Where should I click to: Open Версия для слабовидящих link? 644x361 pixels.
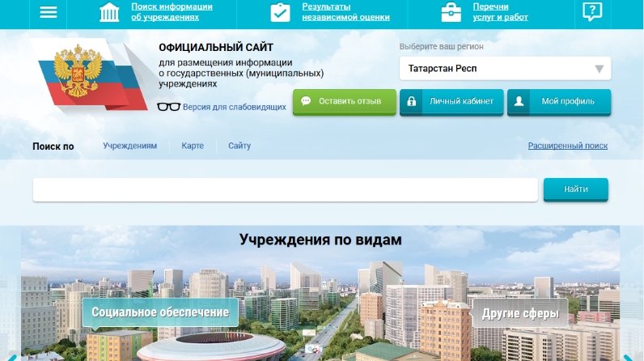tap(234, 106)
